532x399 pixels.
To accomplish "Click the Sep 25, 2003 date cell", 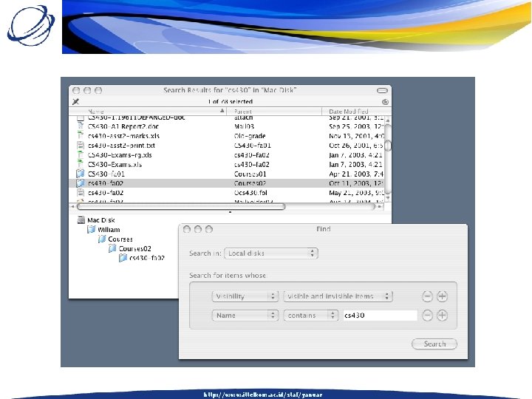I will [x=356, y=126].
